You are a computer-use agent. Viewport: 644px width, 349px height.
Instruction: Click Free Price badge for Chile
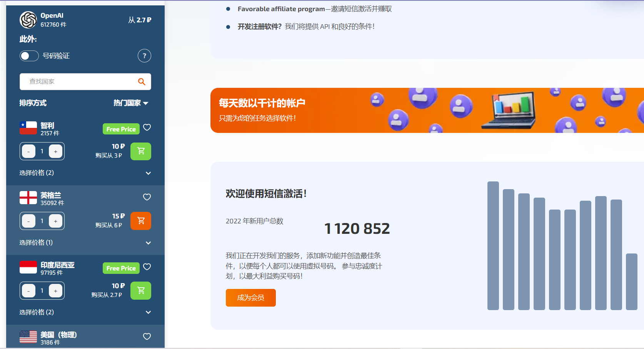[x=121, y=129]
